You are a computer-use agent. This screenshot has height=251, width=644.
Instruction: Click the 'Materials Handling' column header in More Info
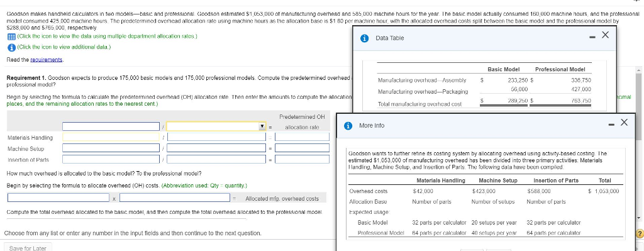[441, 181]
